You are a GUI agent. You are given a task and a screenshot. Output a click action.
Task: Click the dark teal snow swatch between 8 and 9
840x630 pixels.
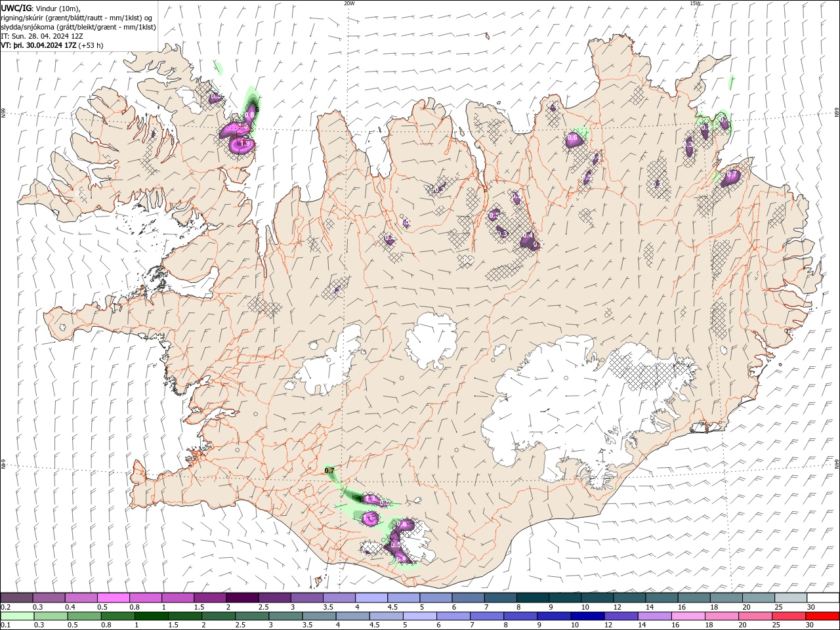click(532, 597)
